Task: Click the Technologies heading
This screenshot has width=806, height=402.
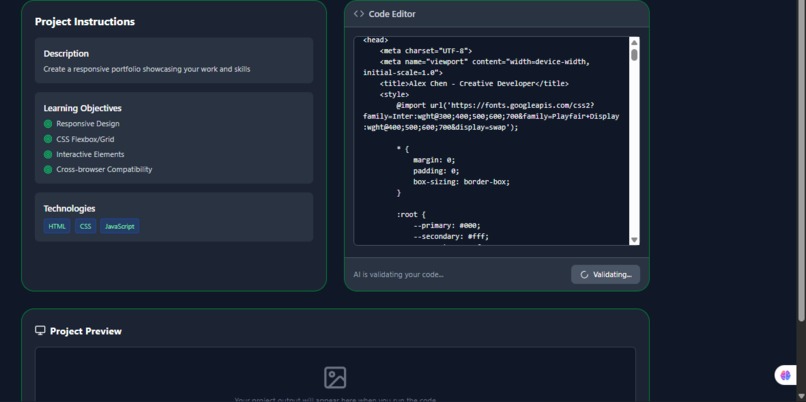Action: click(69, 208)
